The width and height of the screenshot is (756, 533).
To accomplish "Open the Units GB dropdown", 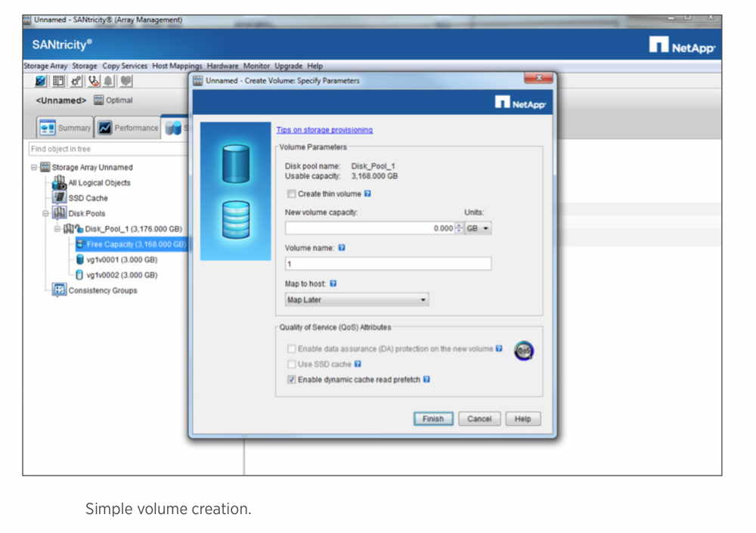I will point(479,228).
